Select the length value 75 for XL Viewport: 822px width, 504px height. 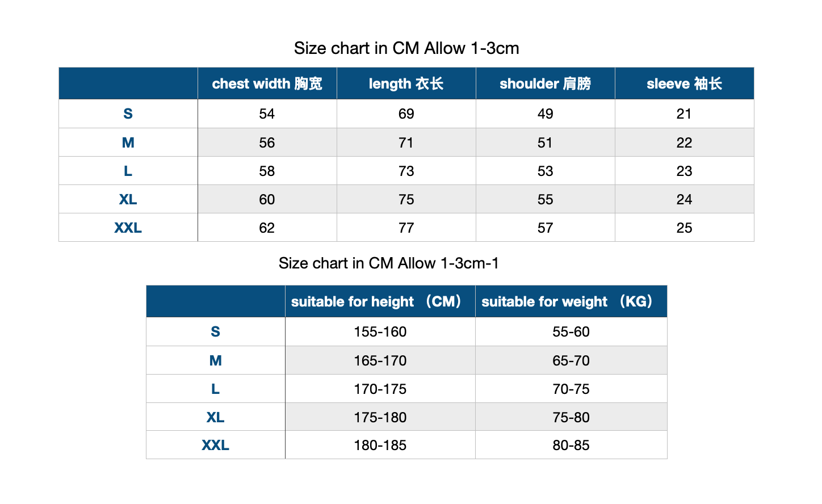click(x=406, y=199)
